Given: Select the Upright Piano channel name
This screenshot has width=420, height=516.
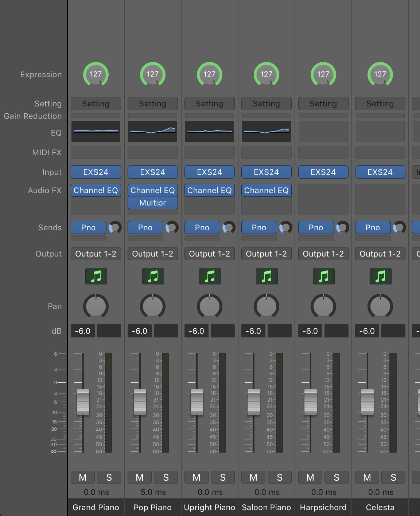Looking at the screenshot, I should tap(210, 508).
